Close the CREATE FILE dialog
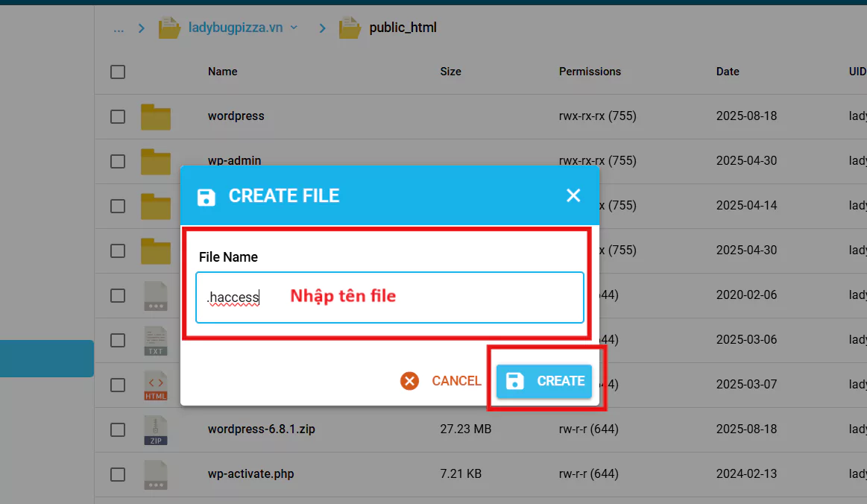Viewport: 867px width, 504px height. 573,195
